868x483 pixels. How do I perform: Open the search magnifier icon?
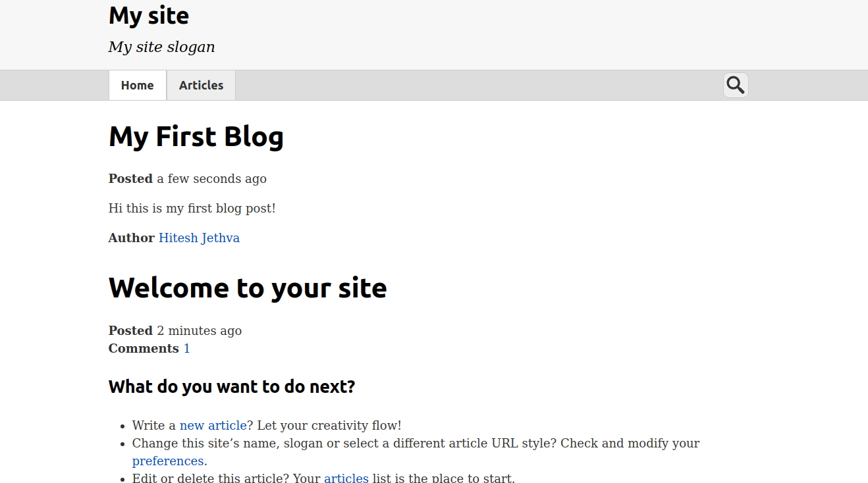click(x=736, y=86)
